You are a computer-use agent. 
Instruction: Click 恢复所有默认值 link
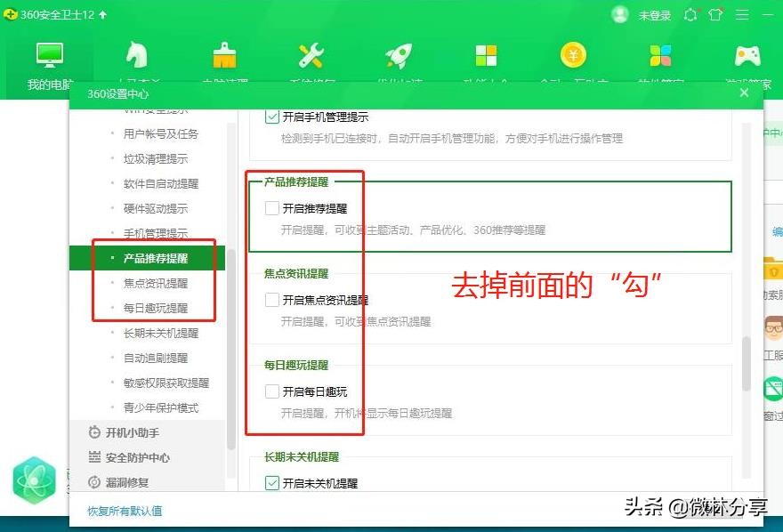[125, 511]
